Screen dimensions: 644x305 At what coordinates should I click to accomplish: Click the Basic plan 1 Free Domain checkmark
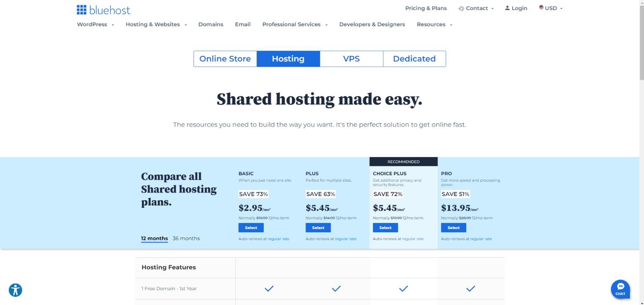(x=269, y=288)
